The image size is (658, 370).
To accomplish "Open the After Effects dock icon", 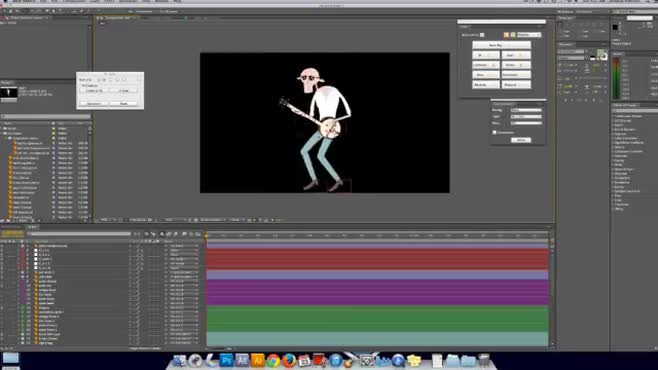I will [242, 360].
